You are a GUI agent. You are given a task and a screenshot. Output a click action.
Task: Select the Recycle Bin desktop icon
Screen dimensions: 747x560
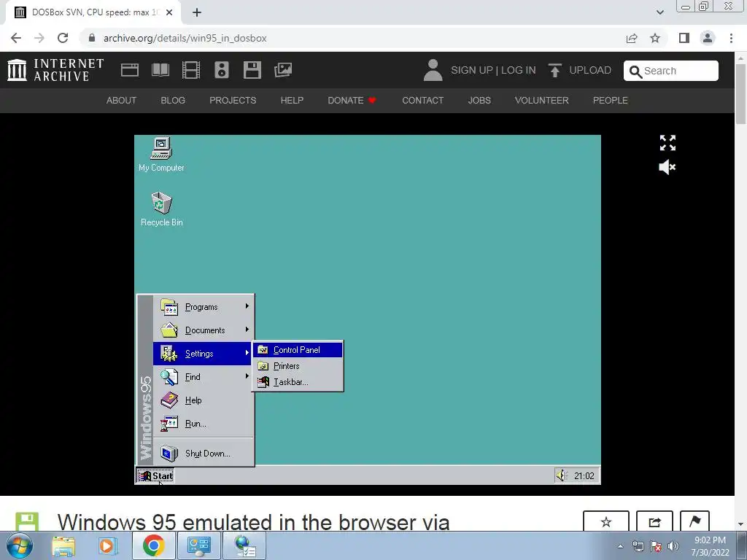click(x=161, y=209)
